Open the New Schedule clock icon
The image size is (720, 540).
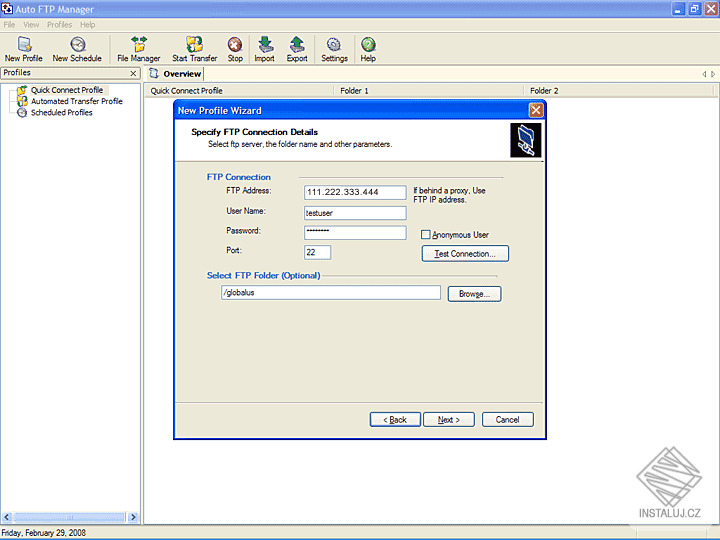click(x=77, y=44)
